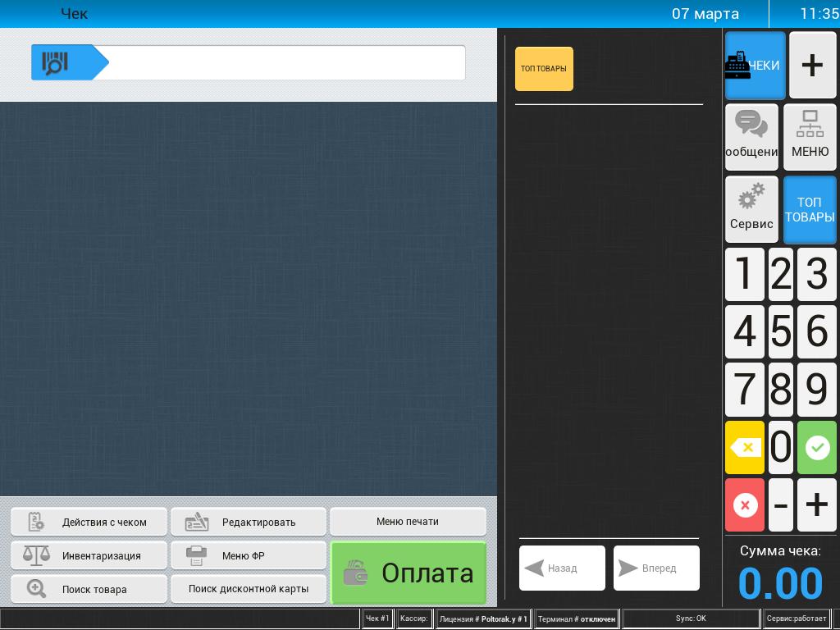
Task: Click the Терминал # отключен status entry
Action: click(x=577, y=619)
